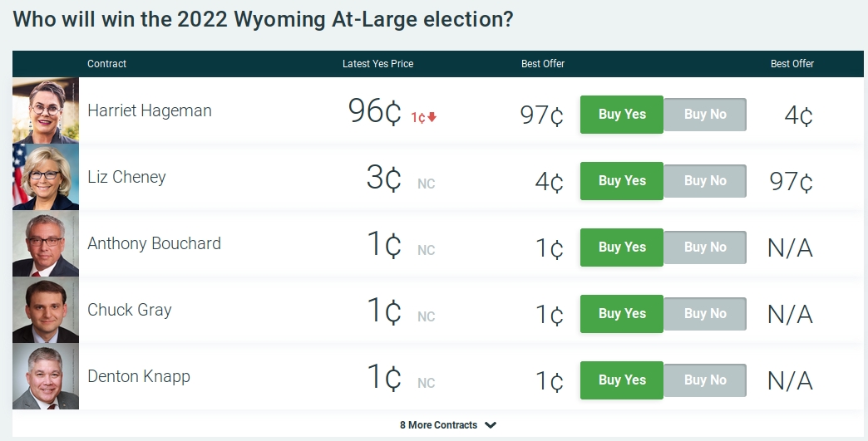Click the Contract column header

pyautogui.click(x=106, y=64)
